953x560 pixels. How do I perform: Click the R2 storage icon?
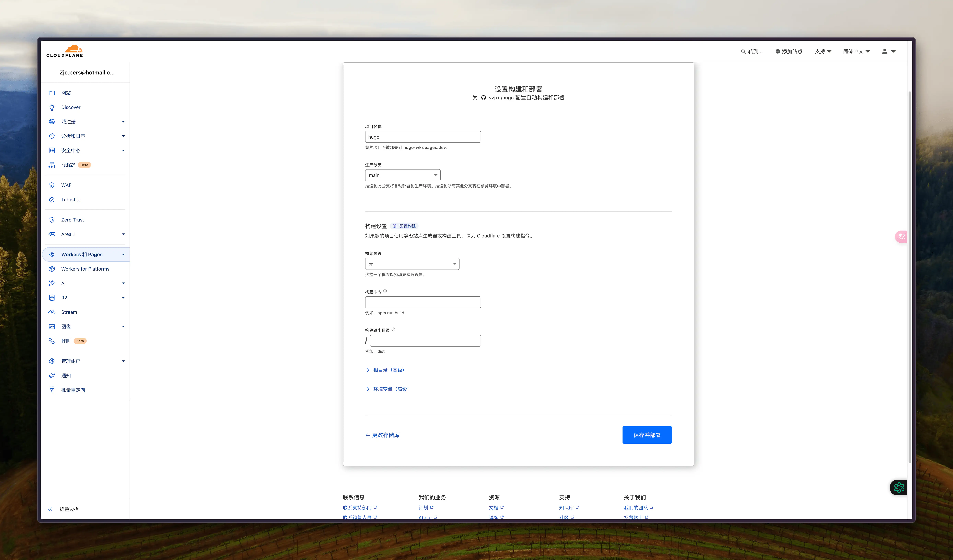click(53, 297)
